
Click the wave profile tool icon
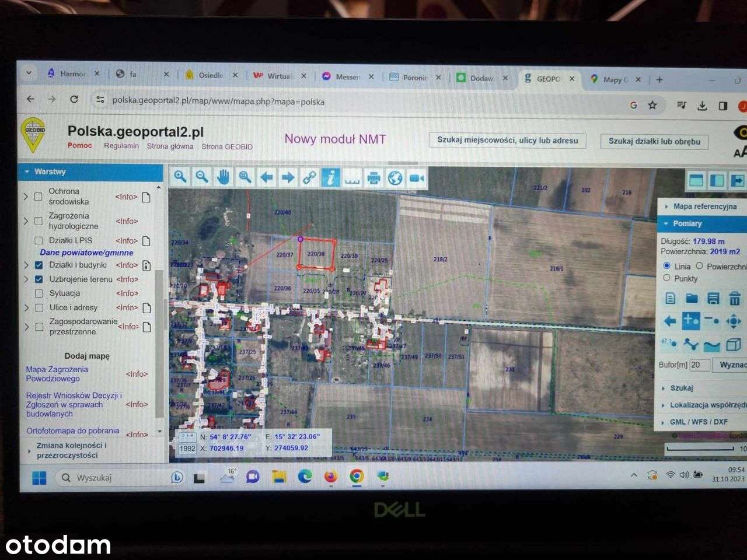pos(712,345)
